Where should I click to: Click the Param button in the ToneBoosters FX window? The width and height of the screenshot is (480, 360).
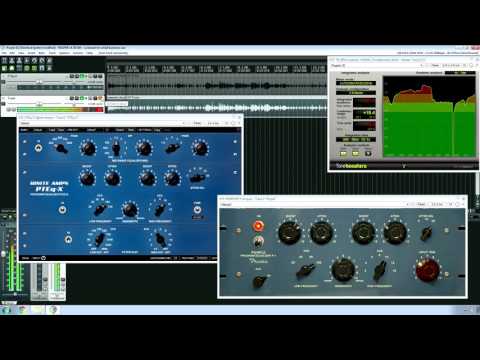coord(435,65)
